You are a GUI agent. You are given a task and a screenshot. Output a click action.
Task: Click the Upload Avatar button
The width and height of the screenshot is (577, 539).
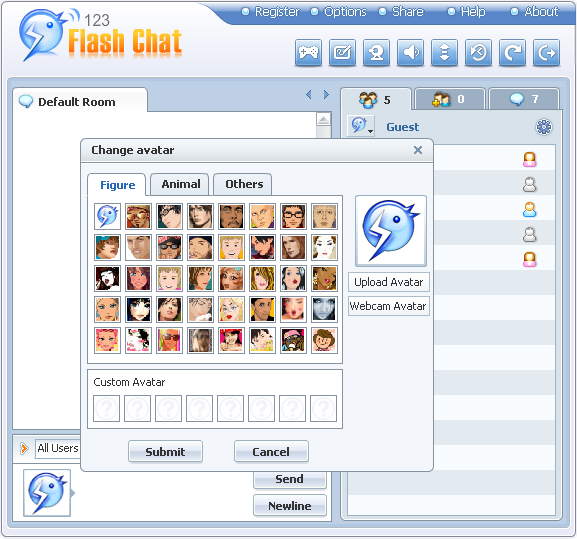pyautogui.click(x=389, y=282)
